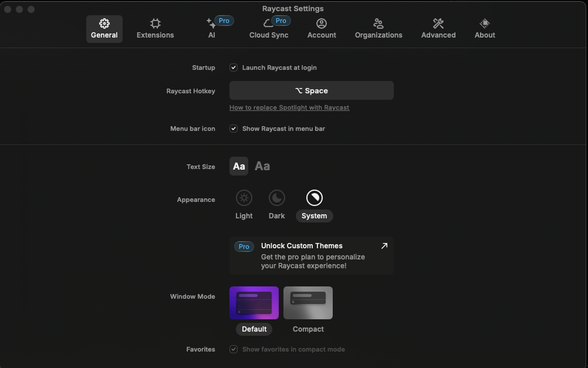588x368 pixels.
Task: Go to the Cloud Sync tab
Action: point(269,29)
